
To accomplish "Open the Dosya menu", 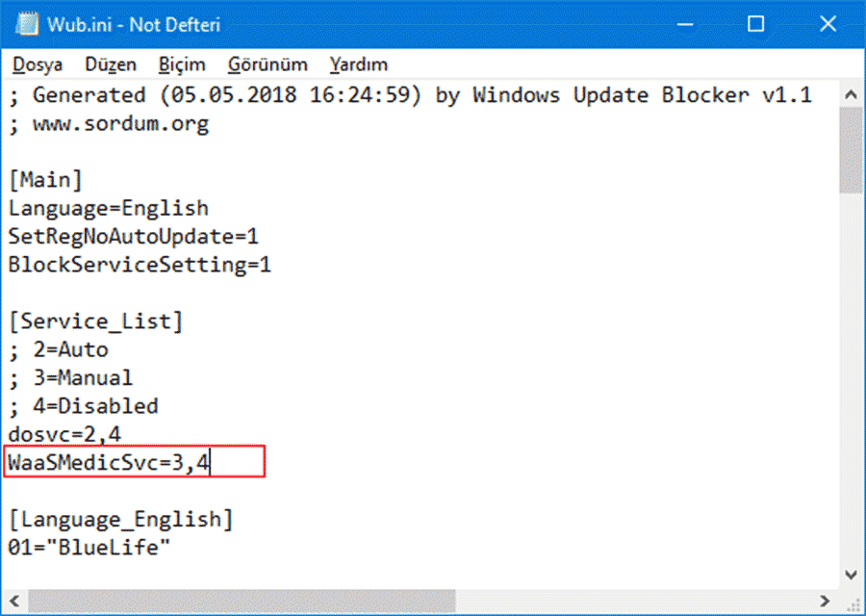I will pos(38,64).
